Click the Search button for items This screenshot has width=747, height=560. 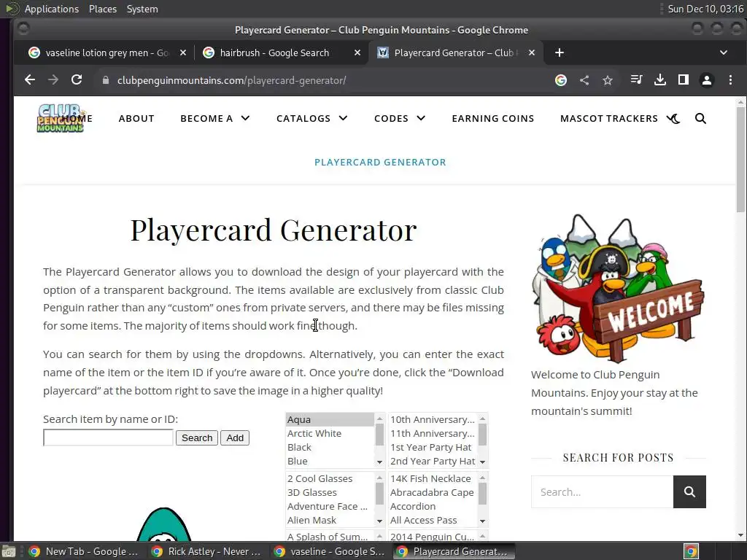(x=197, y=437)
